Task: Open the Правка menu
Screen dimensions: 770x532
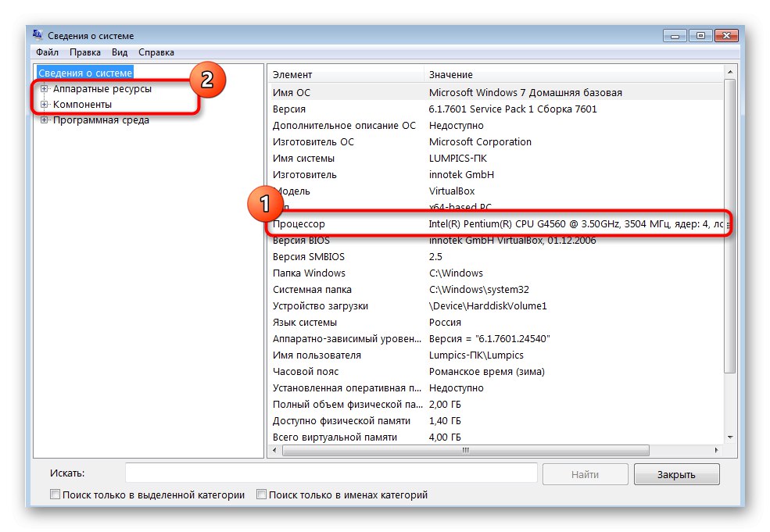Action: 85,52
